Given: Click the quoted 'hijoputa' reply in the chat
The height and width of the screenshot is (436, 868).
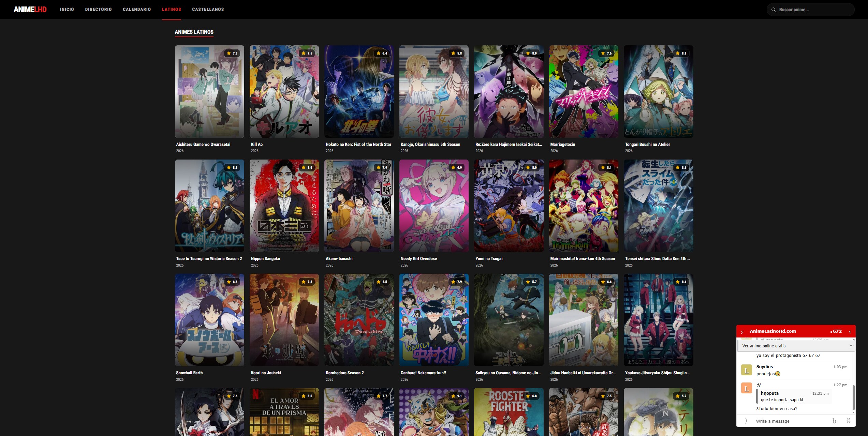Looking at the screenshot, I should [x=794, y=396].
